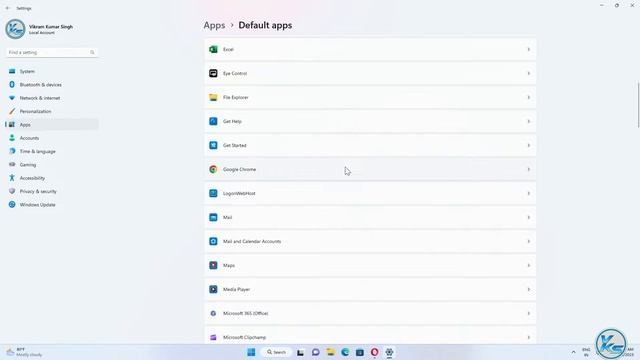Open Task View on the taskbar

(300, 352)
